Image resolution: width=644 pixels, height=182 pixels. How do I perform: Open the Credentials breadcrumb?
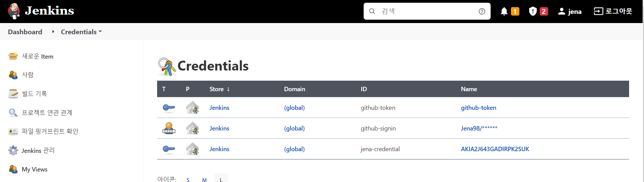79,32
